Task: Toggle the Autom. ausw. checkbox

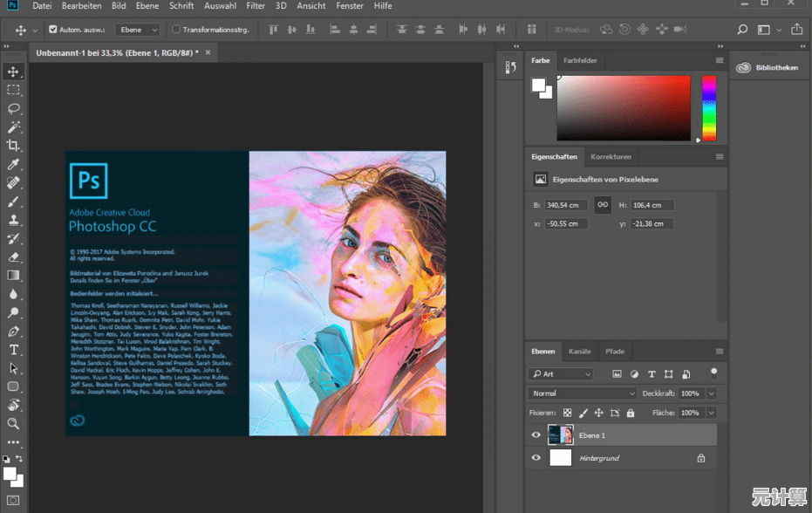Action: point(53,30)
